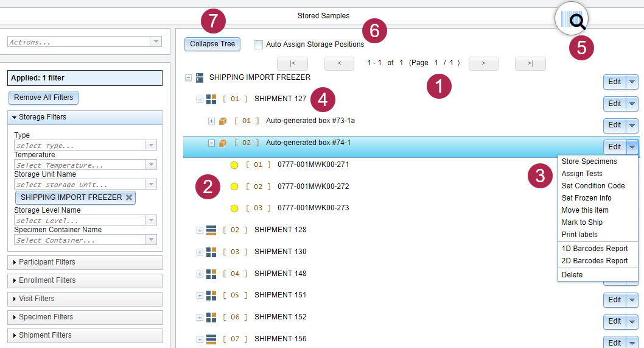This screenshot has width=644, height=348.
Task: Click the SHIPMENT 156 rack icon
Action: 211,339
